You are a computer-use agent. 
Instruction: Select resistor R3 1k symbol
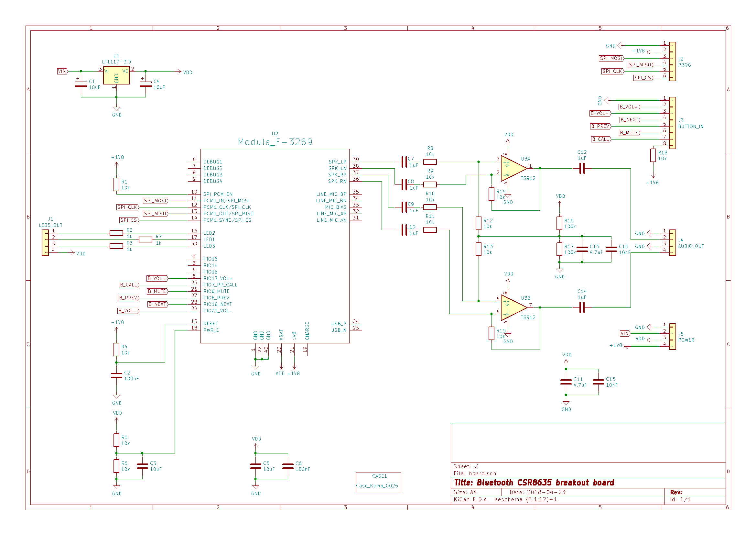tap(116, 246)
